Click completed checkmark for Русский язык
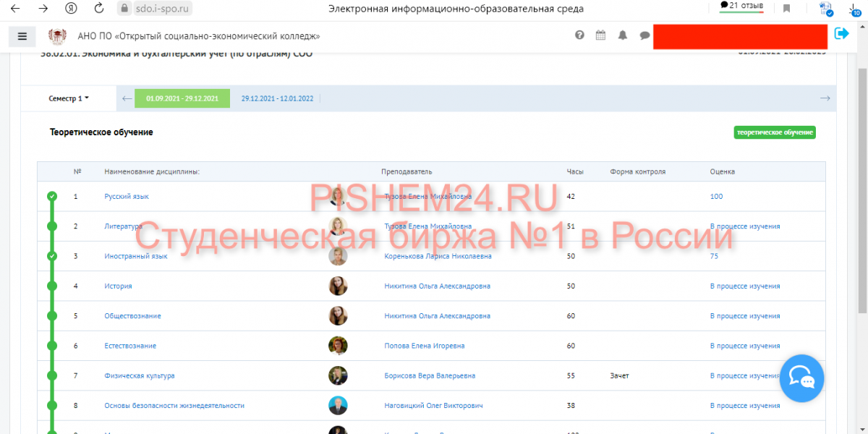The height and width of the screenshot is (434, 868). pyautogui.click(x=52, y=196)
